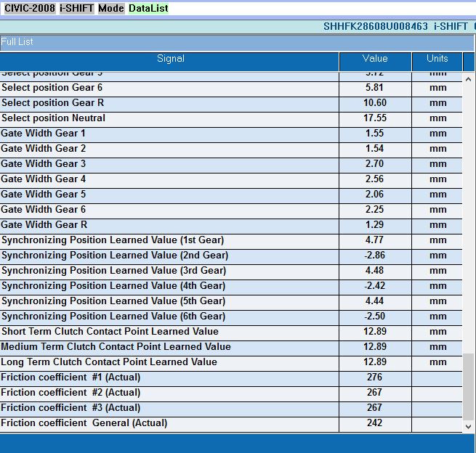The height and width of the screenshot is (453, 476).
Task: Click the vertical scrollbar thumb
Action: click(x=469, y=387)
